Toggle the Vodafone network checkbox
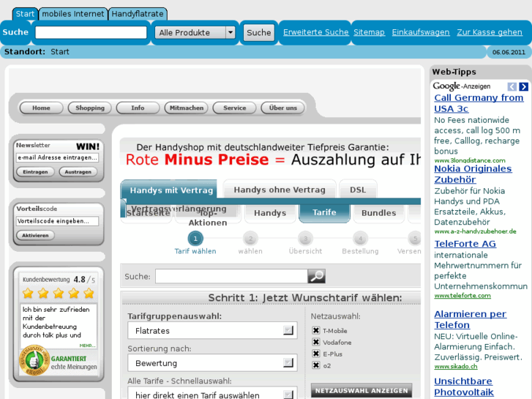Viewport: 532px width, 399px height. pos(316,342)
